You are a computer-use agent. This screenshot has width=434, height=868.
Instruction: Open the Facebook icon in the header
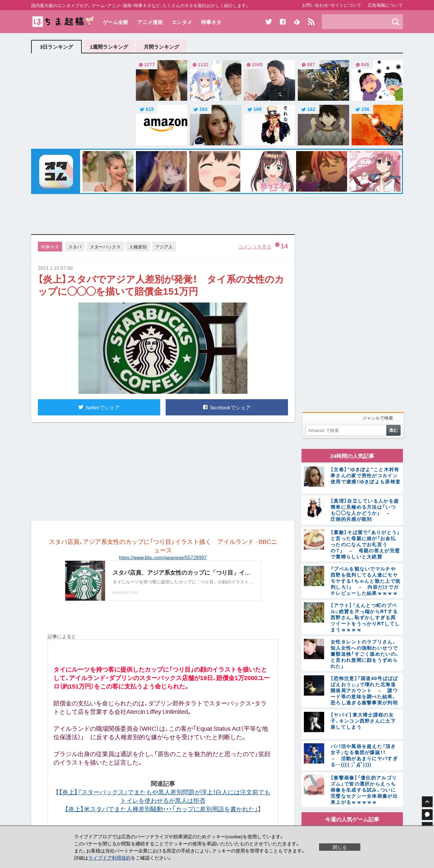(x=283, y=22)
